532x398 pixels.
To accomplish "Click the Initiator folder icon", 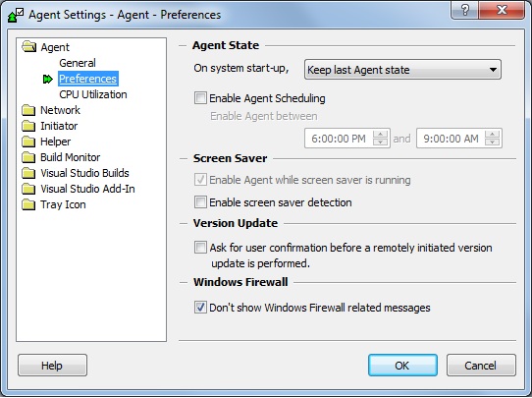I will tap(28, 126).
